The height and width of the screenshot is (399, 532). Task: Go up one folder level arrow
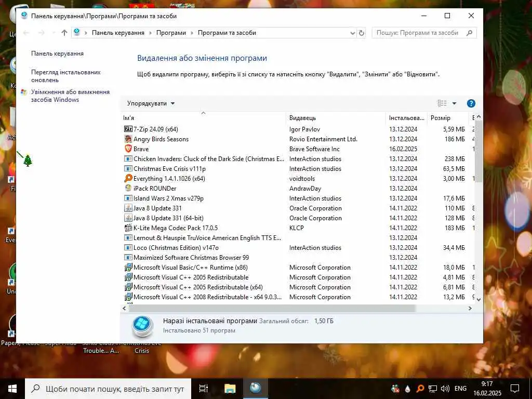pyautogui.click(x=64, y=33)
